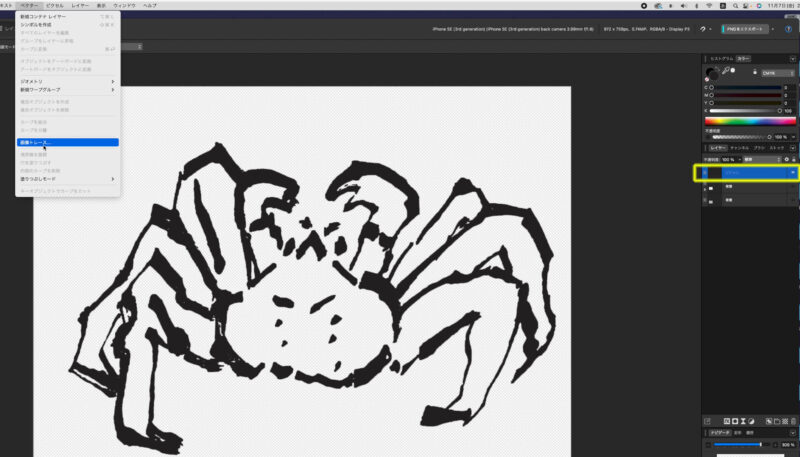Open the layers panel options menu

792,148
